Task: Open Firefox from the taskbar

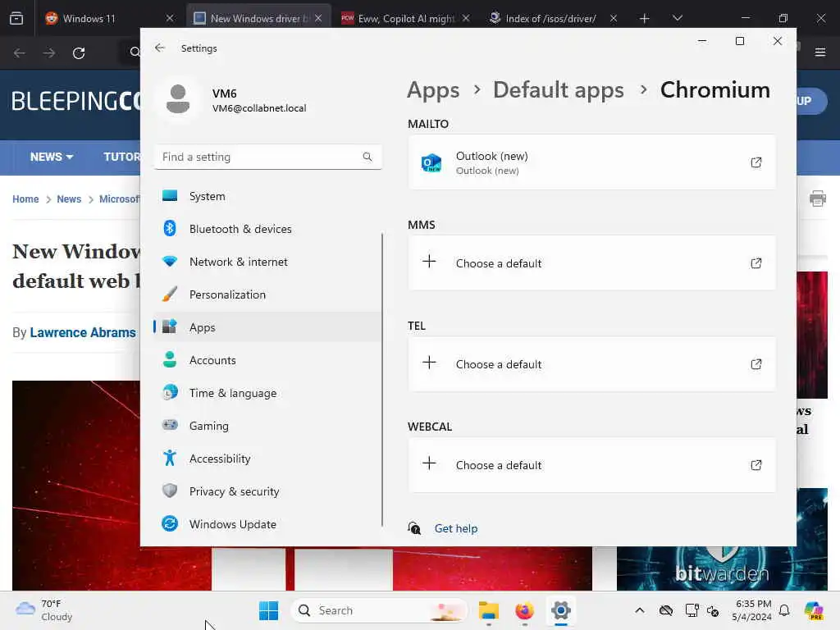Action: tap(524, 610)
